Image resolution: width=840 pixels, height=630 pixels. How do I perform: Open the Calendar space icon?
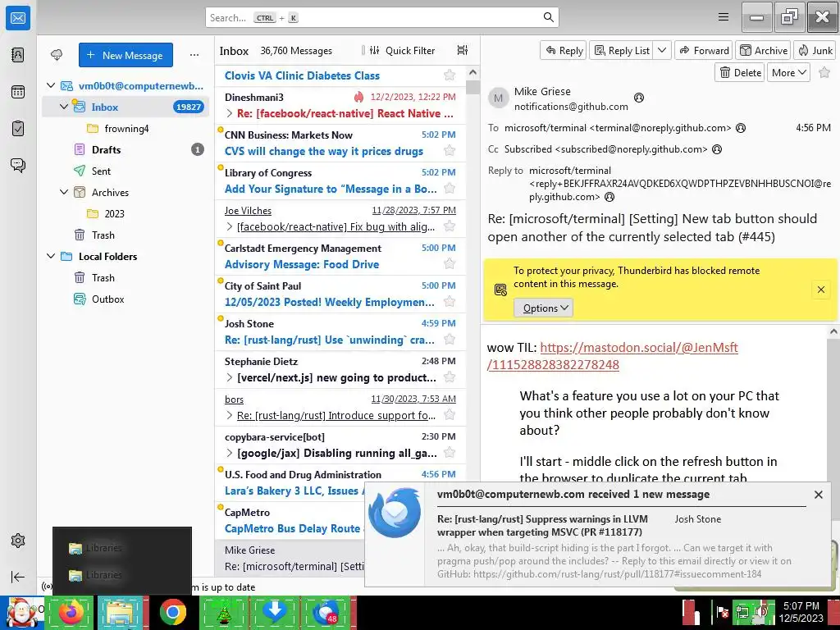tap(18, 92)
